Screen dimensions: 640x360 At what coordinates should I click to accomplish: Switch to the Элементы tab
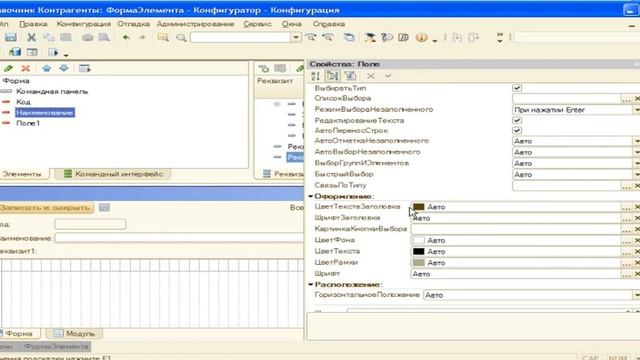(23, 174)
